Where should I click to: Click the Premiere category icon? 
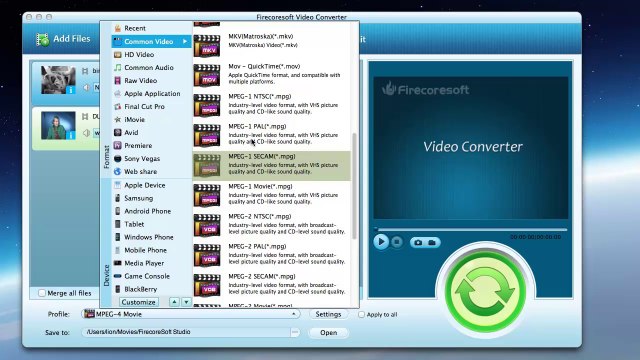coord(118,145)
